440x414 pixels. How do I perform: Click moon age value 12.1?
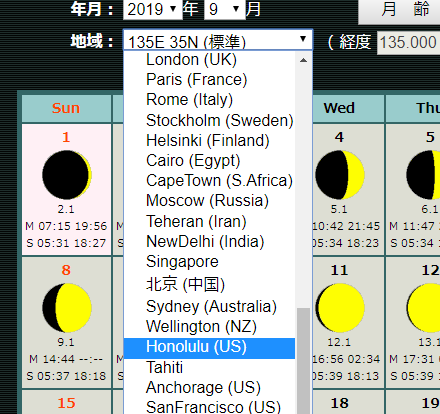pyautogui.click(x=339, y=342)
